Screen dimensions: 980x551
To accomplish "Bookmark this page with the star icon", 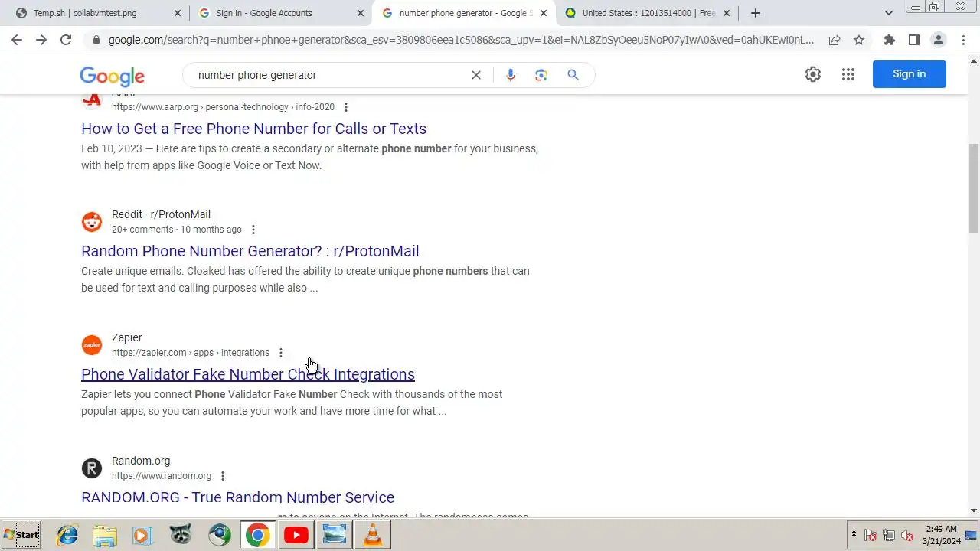I will [859, 40].
